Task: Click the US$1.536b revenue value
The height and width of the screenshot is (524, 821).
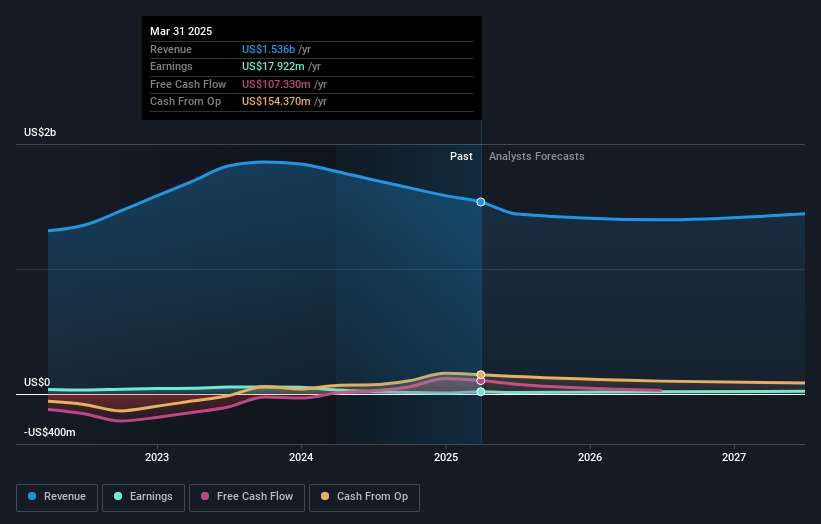Action: coord(268,49)
